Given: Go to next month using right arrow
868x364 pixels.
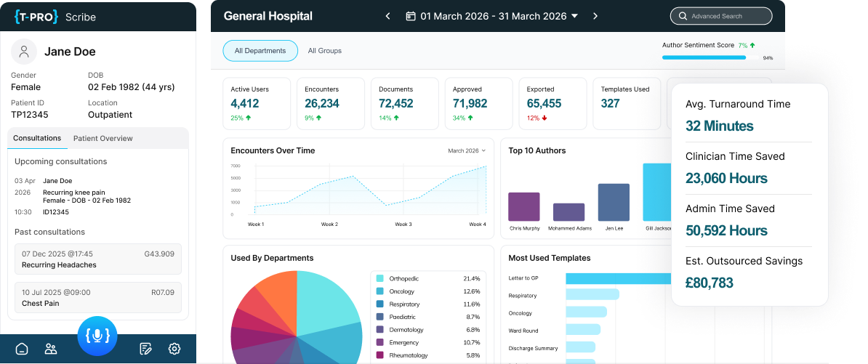Looking at the screenshot, I should pos(595,16).
